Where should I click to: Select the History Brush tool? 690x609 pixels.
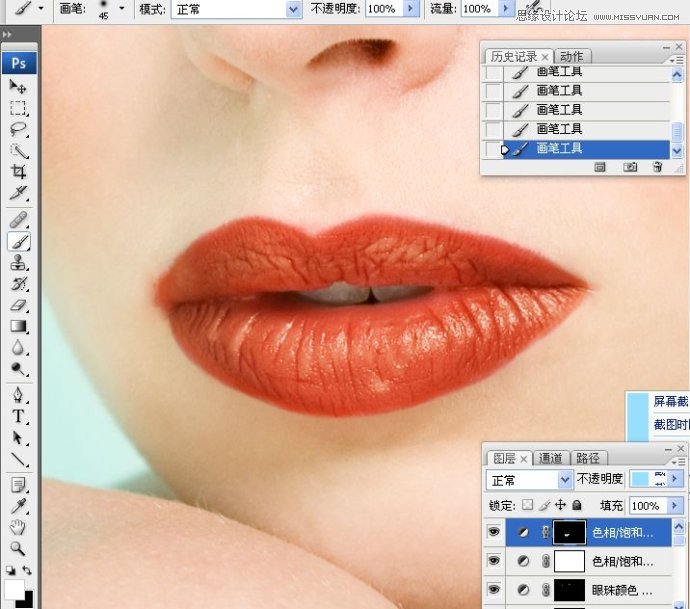[x=18, y=284]
